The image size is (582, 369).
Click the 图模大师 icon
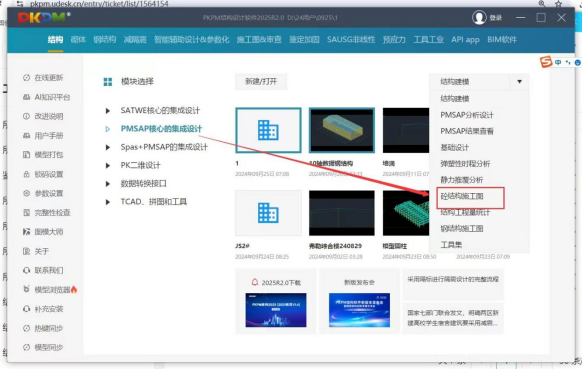(26, 232)
